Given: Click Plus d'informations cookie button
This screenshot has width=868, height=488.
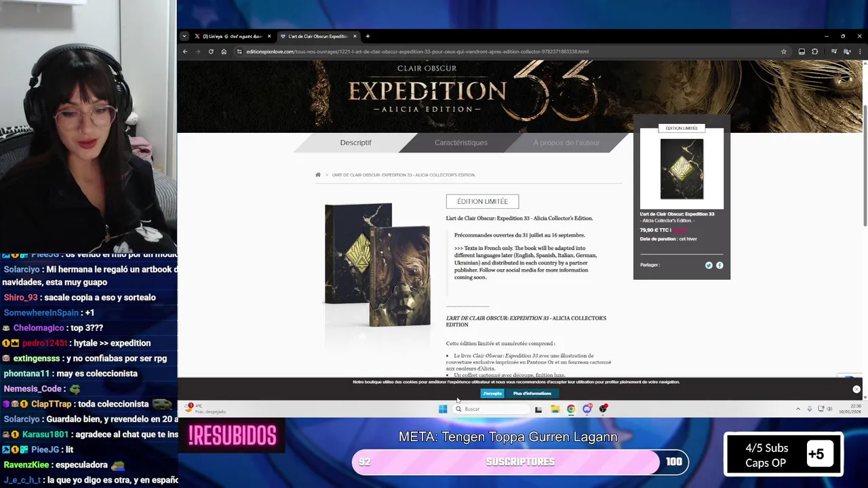Looking at the screenshot, I should click(532, 393).
